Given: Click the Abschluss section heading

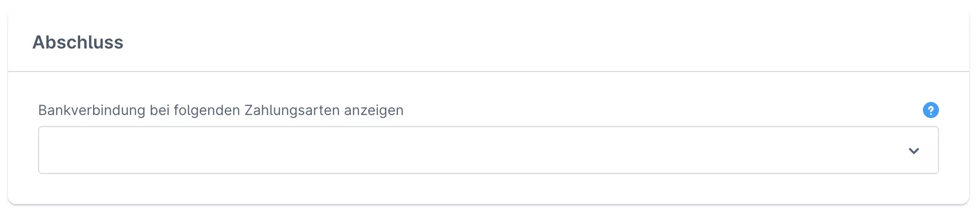Looking at the screenshot, I should (x=78, y=42).
